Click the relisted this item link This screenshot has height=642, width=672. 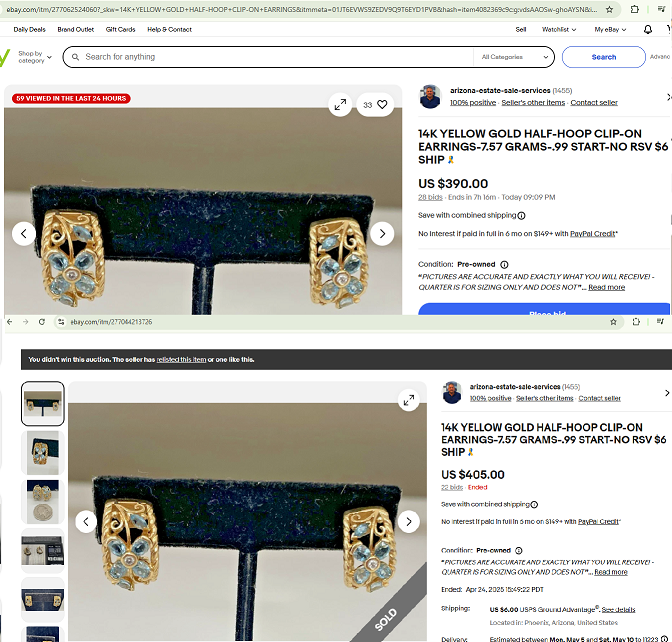pyautogui.click(x=181, y=360)
